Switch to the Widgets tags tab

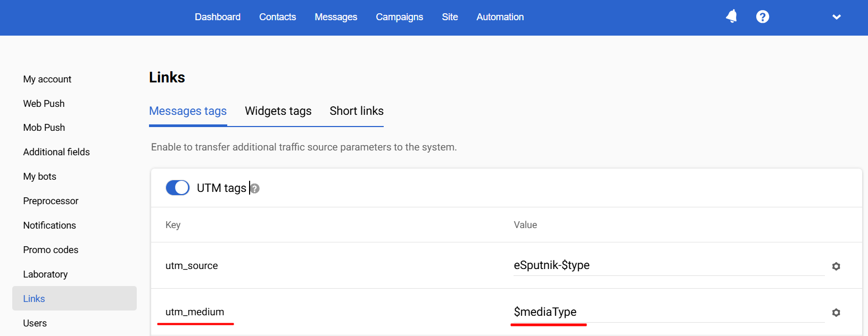278,111
